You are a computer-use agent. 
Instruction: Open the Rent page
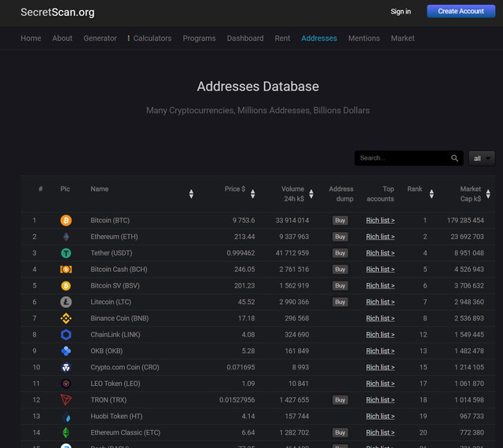[x=282, y=39]
